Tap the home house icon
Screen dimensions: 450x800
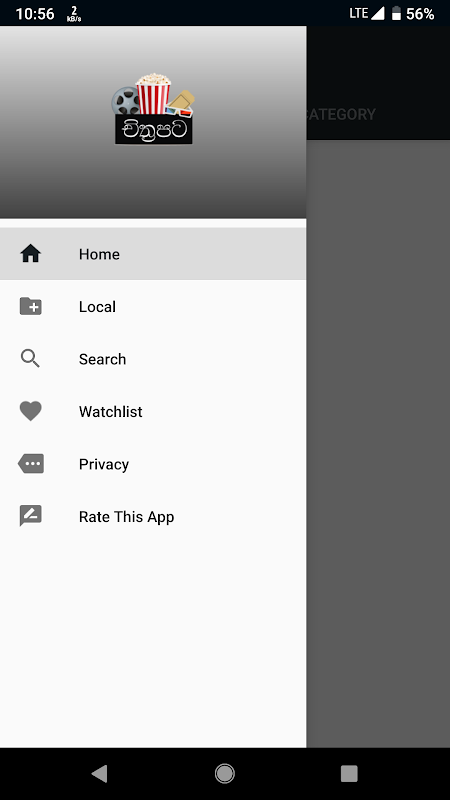tap(31, 254)
